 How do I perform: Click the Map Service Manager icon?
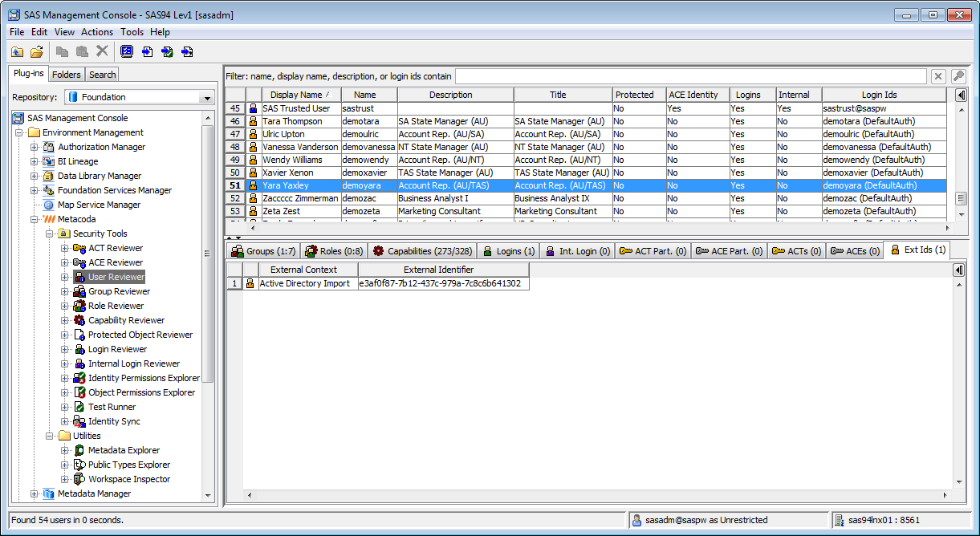[x=49, y=205]
